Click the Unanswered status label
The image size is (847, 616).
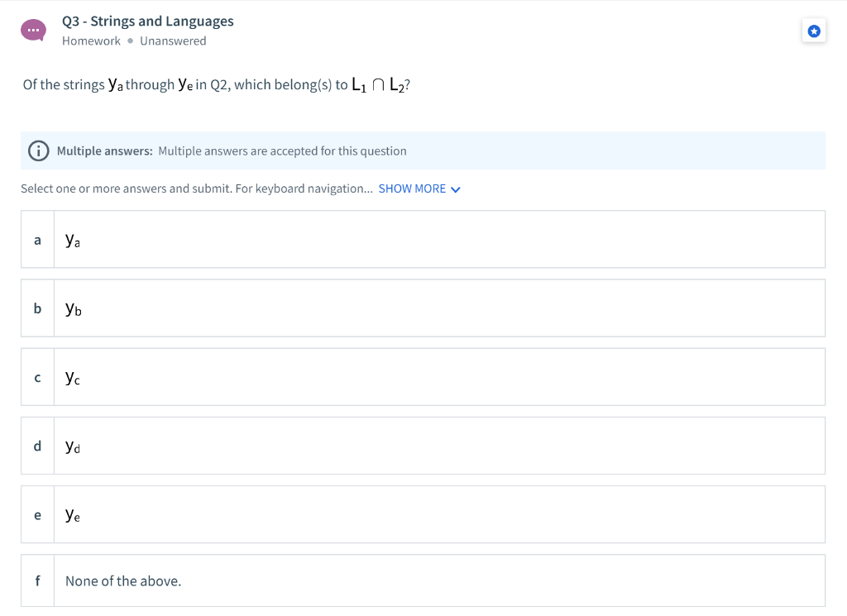pos(173,41)
